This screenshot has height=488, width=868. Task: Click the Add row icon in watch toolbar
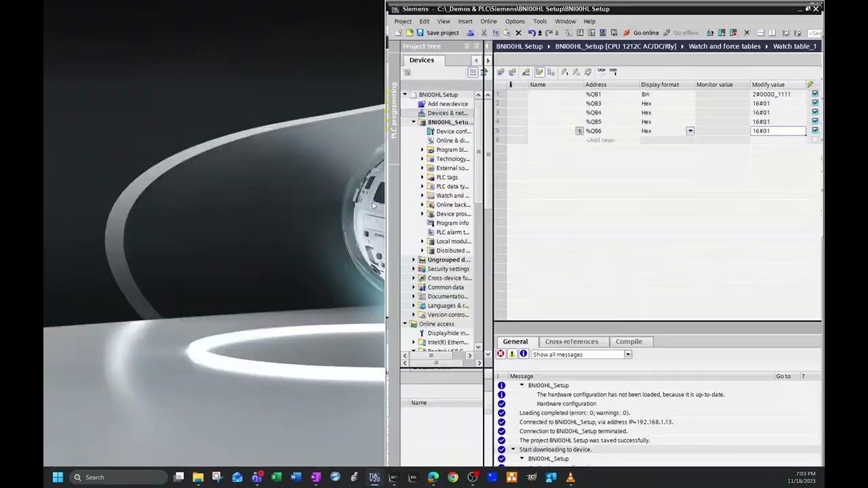coord(512,71)
